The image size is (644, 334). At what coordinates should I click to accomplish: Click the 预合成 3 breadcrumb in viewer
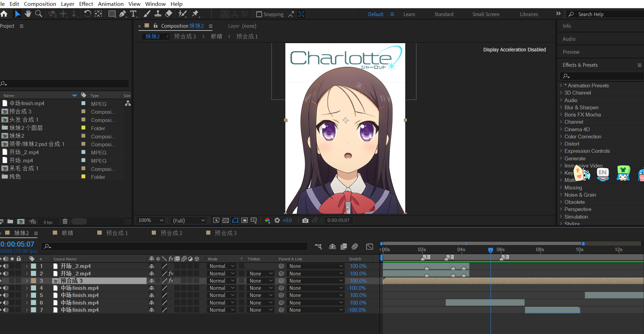pos(185,36)
